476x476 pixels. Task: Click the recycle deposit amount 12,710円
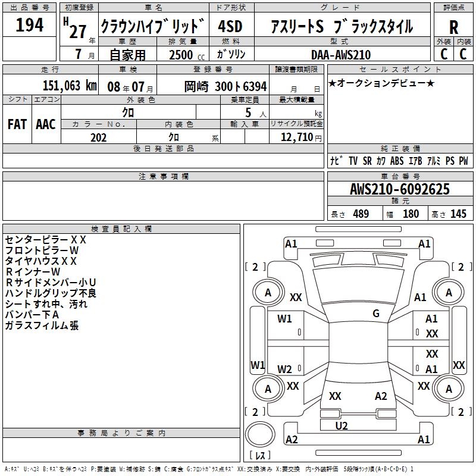[296, 137]
